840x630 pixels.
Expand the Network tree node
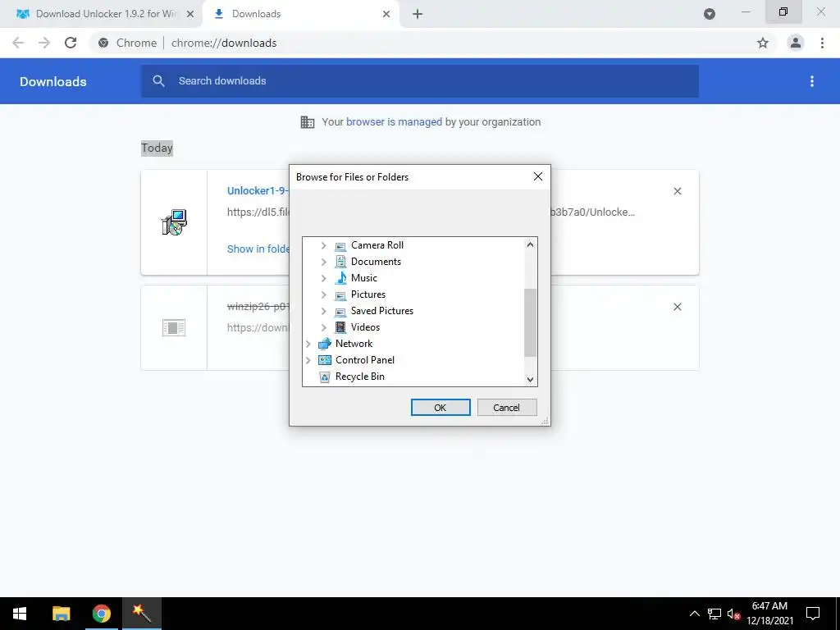tap(308, 344)
